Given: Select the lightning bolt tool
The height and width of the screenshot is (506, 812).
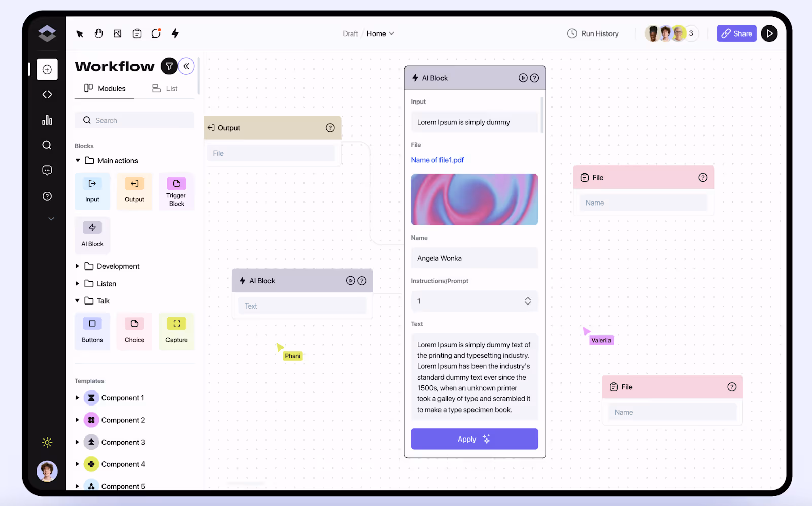Looking at the screenshot, I should (x=175, y=33).
